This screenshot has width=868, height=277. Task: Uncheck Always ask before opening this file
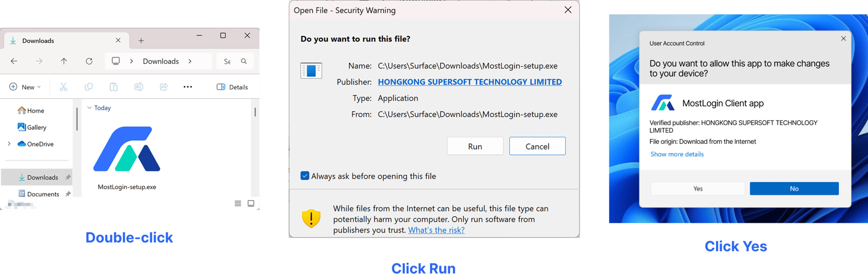click(305, 176)
